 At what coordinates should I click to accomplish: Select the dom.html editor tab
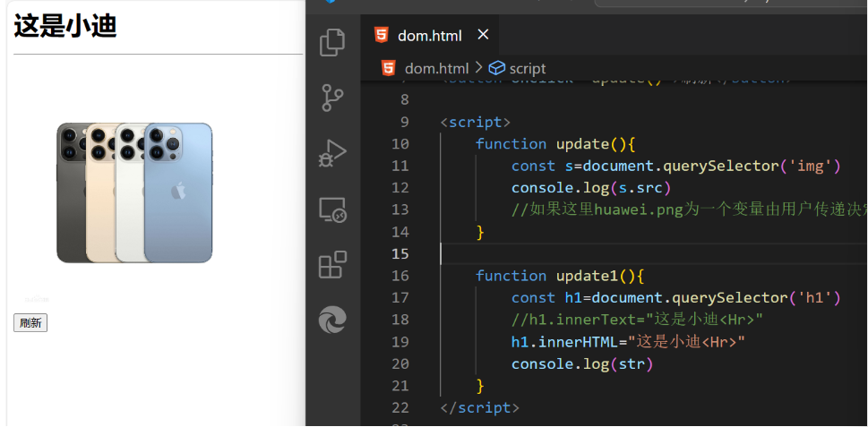coord(430,36)
